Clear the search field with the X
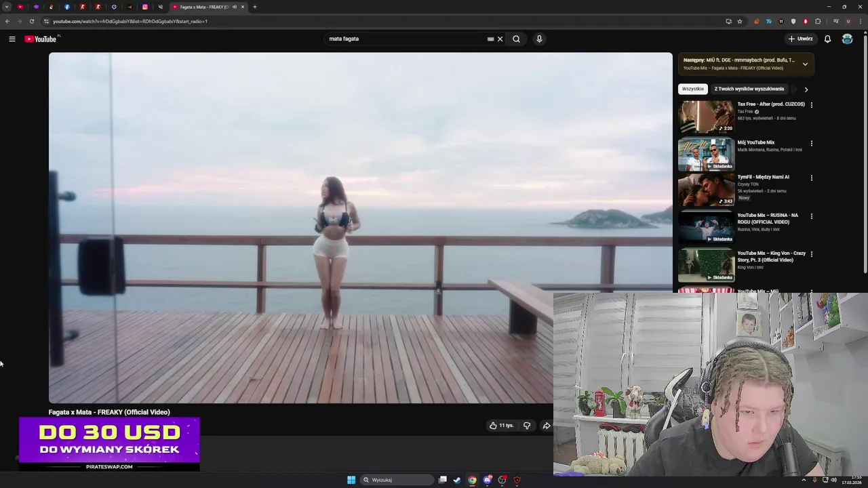The width and height of the screenshot is (868, 488). click(500, 39)
